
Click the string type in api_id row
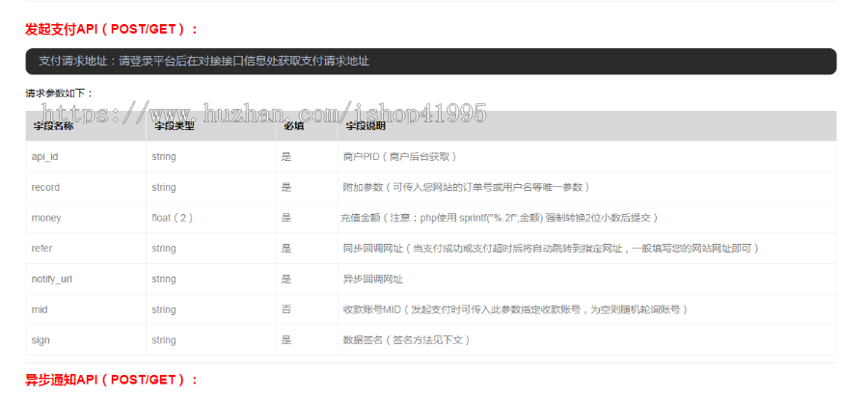(x=164, y=156)
